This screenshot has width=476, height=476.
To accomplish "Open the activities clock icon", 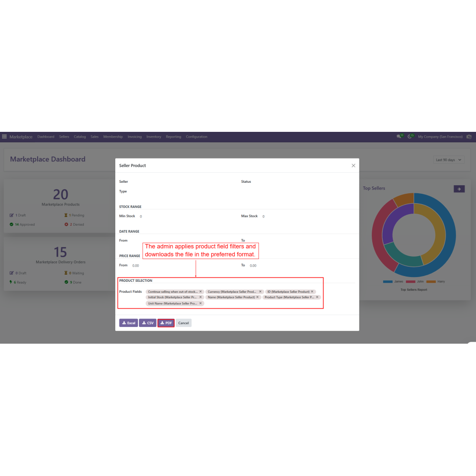I will click(410, 137).
